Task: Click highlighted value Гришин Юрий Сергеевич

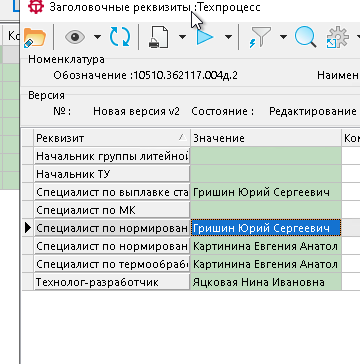Action: pyautogui.click(x=266, y=228)
